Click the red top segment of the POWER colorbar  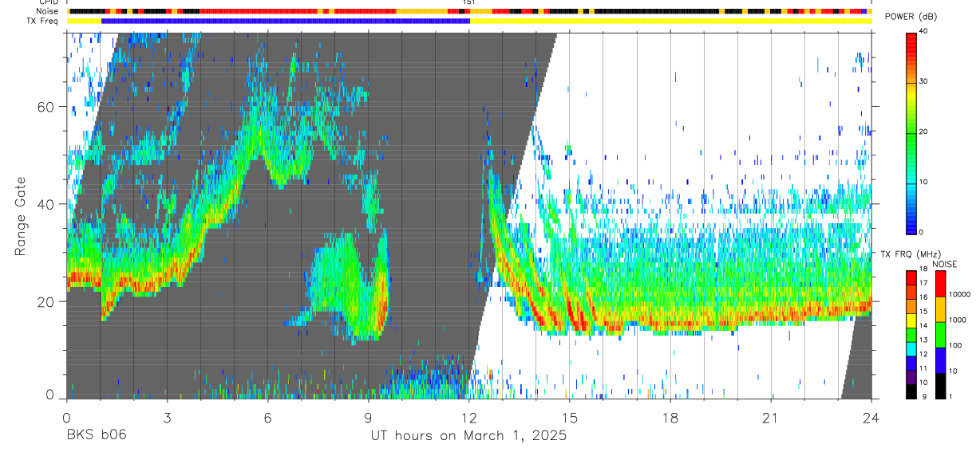point(912,45)
